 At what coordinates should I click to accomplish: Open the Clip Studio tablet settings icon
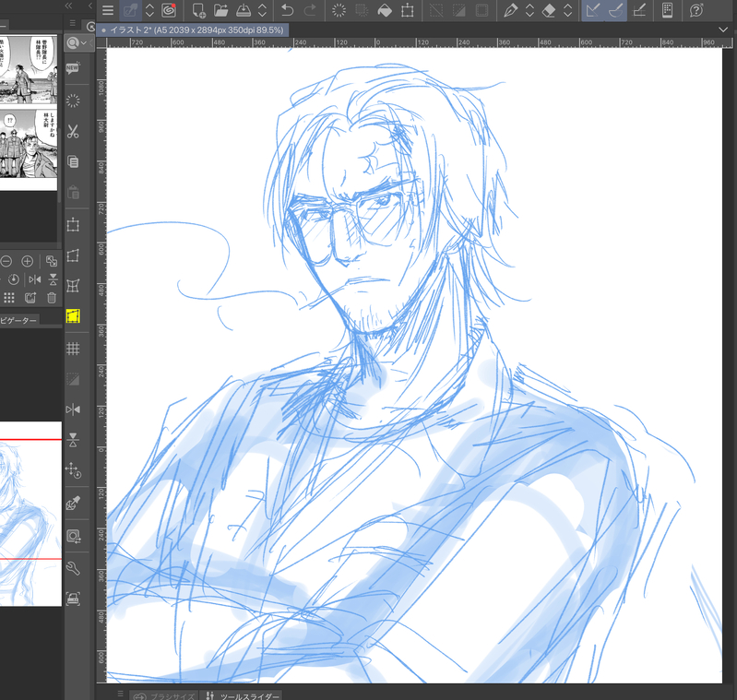[x=667, y=10]
